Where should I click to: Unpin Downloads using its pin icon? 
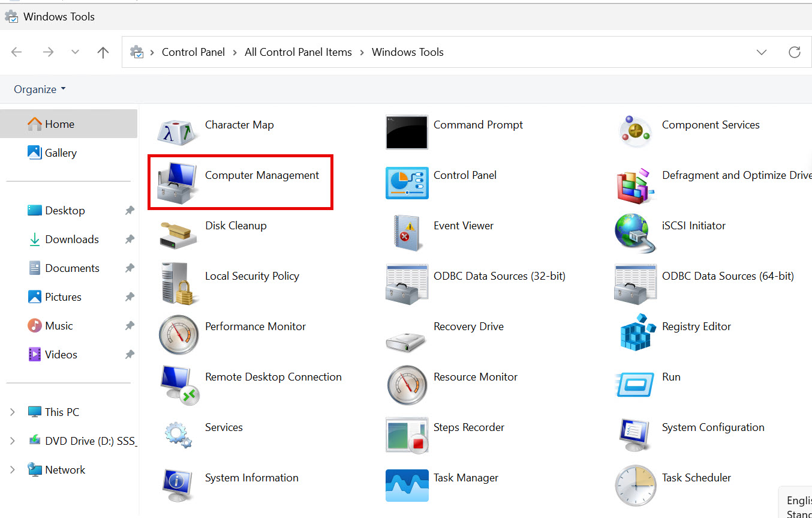130,239
